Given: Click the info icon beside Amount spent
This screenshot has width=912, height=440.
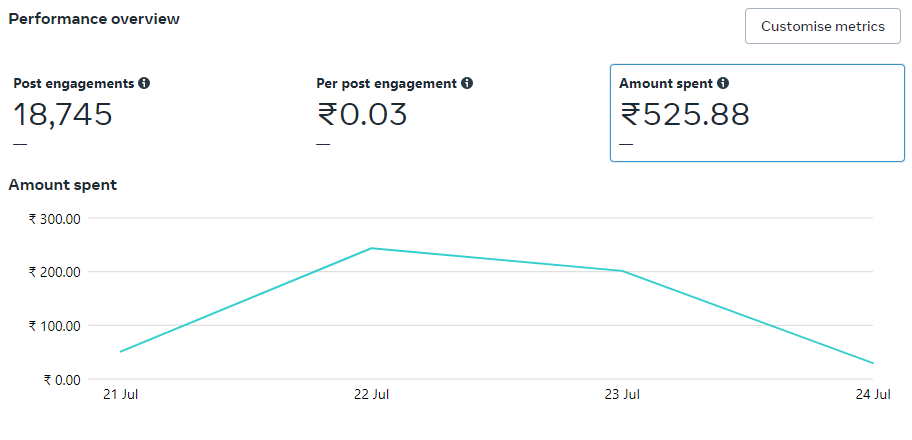Looking at the screenshot, I should [x=723, y=84].
